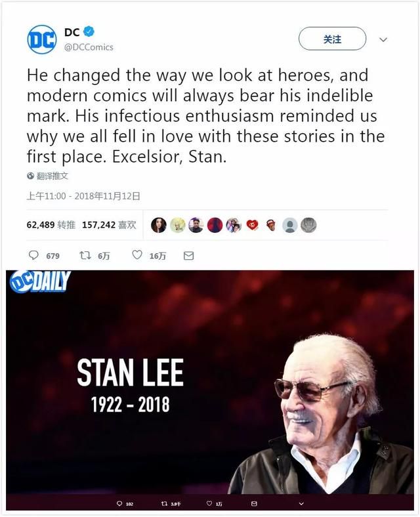Click the globe icon beside translate tweet
The width and height of the screenshot is (420, 517).
(31, 176)
